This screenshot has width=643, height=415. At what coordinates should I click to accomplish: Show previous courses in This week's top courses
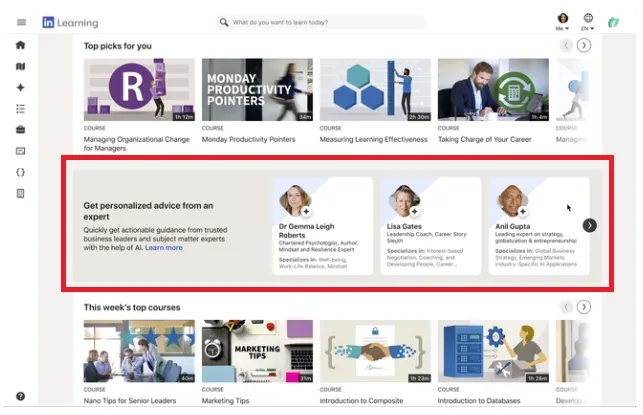566,307
